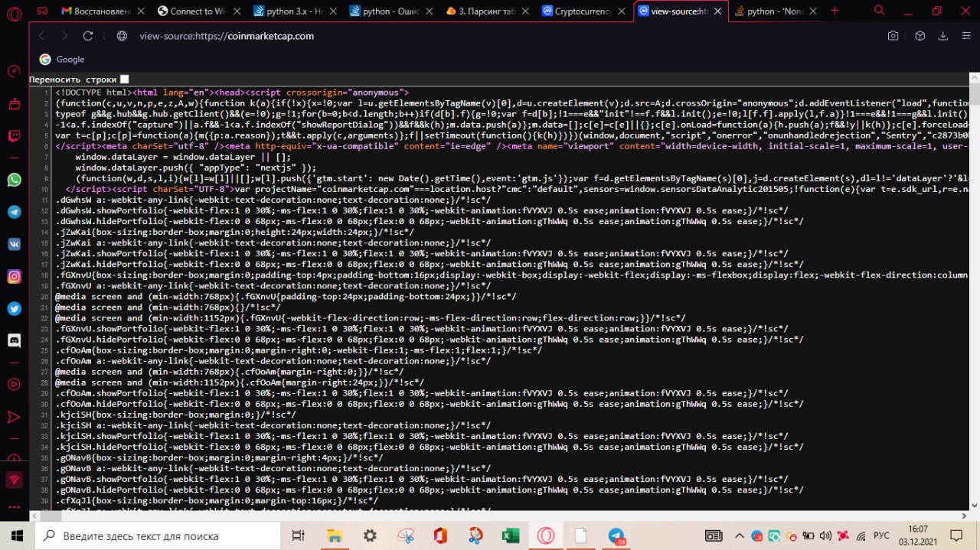Open Telegram messenger in sidebar

click(x=14, y=212)
